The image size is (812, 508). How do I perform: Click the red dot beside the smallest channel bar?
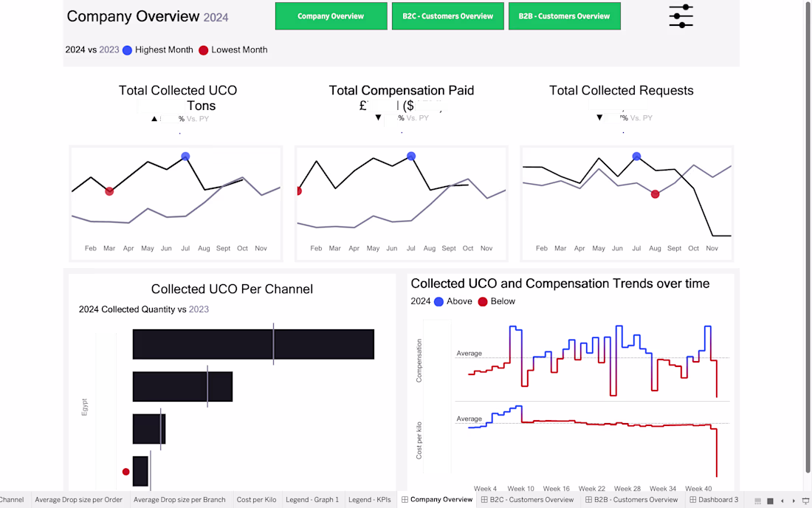pyautogui.click(x=125, y=471)
